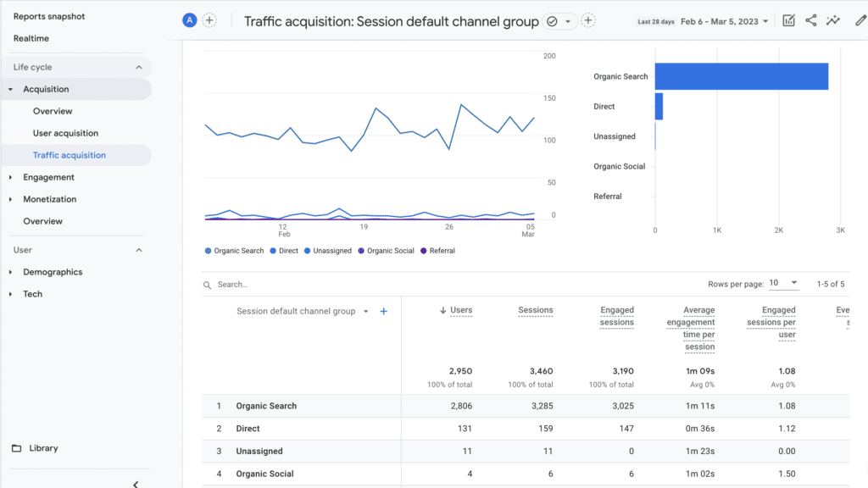
Task: Expand the Engagement section in sidebar
Action: coord(48,177)
